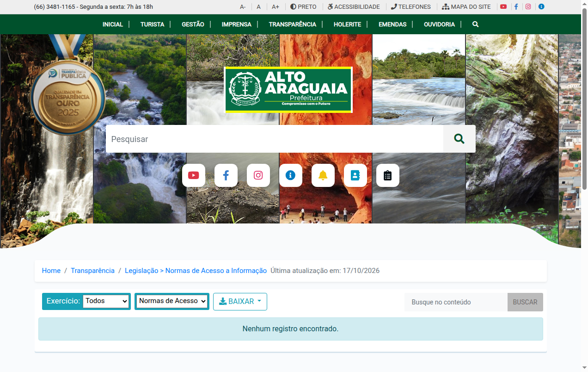
Task: Click 'Última atualização em: 17/10/2026' text
Action: 325,271
